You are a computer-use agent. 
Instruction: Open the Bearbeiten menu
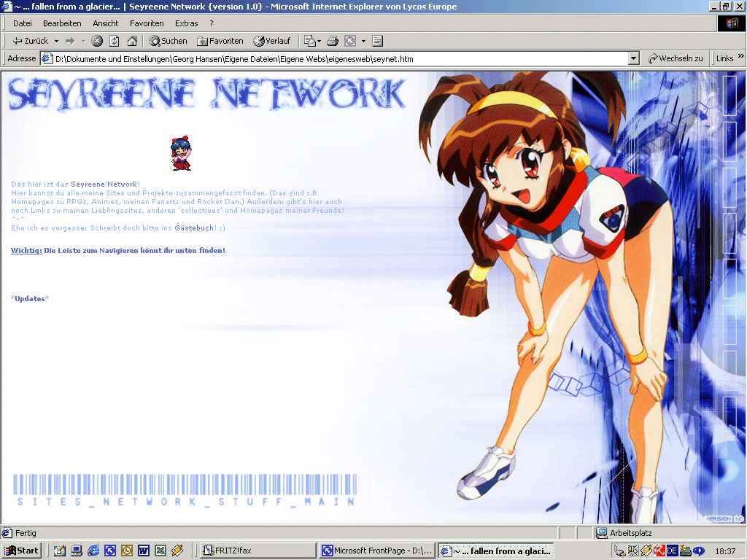(62, 23)
